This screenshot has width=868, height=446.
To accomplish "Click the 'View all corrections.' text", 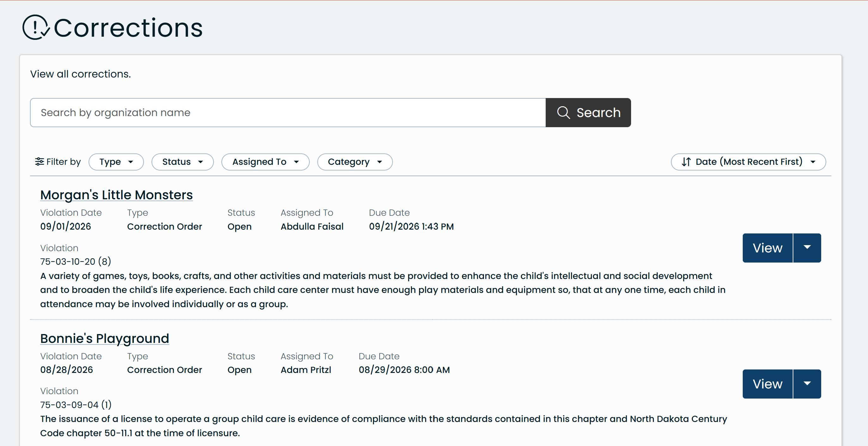I will pyautogui.click(x=81, y=74).
